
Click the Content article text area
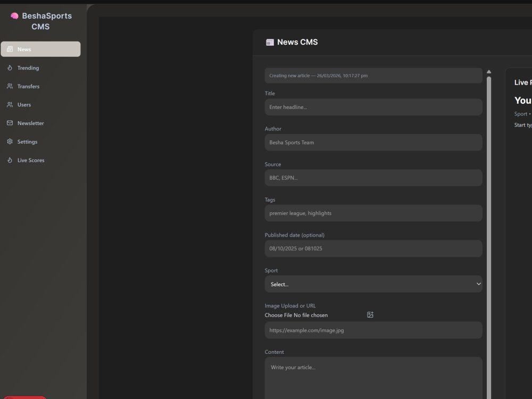(373, 378)
